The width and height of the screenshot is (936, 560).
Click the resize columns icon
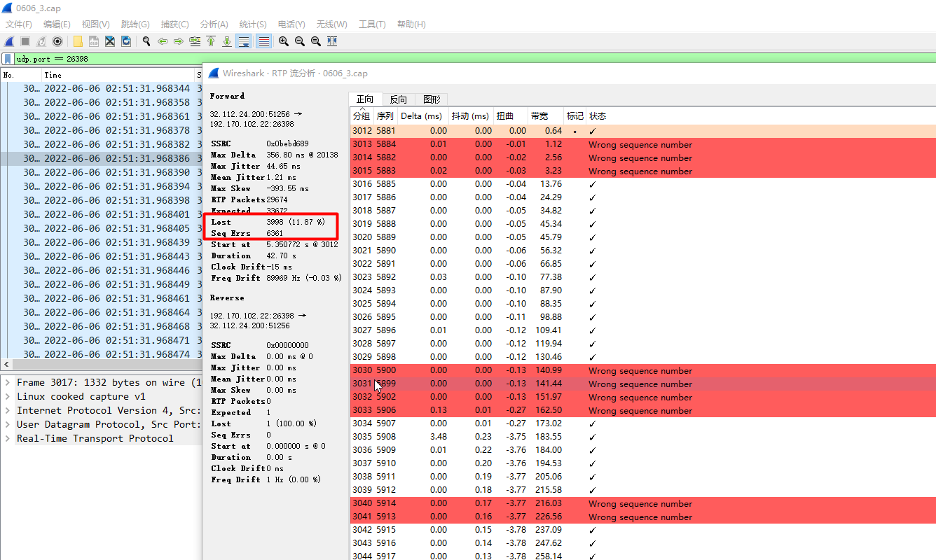(332, 41)
